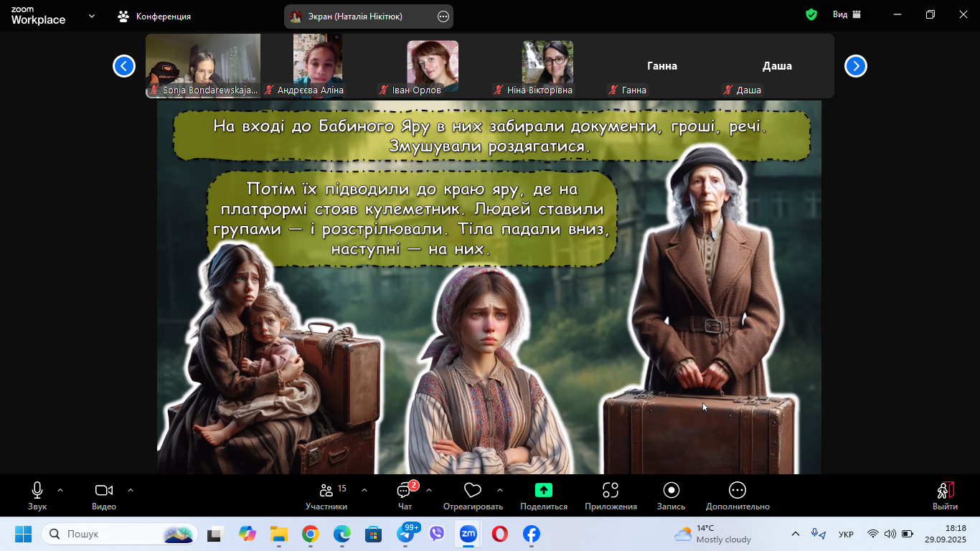Click the Windows taskbar Пошук search box
Viewport: 980px width, 551px height.
[110, 534]
